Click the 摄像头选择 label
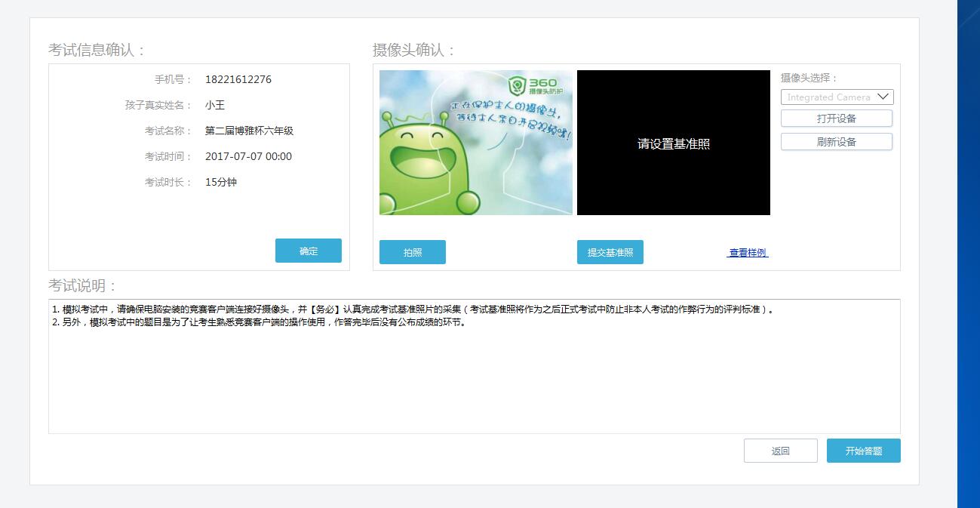The image size is (980, 508). 809,78
